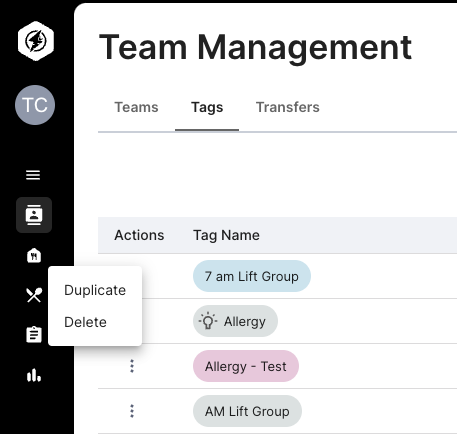Click the Allergy - Test tag chip
Image resolution: width=457 pixels, height=434 pixels.
246,366
